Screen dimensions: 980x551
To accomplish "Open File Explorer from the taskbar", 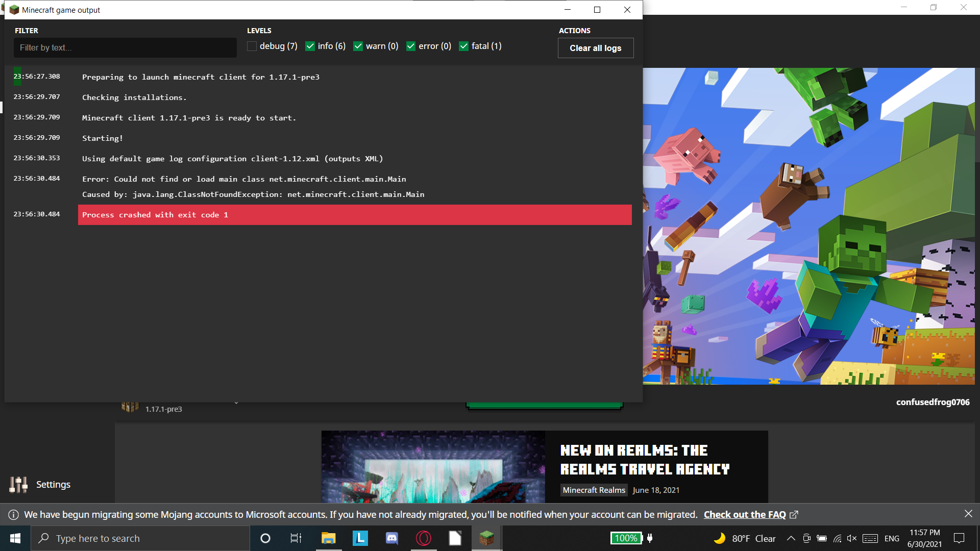I will 328,538.
